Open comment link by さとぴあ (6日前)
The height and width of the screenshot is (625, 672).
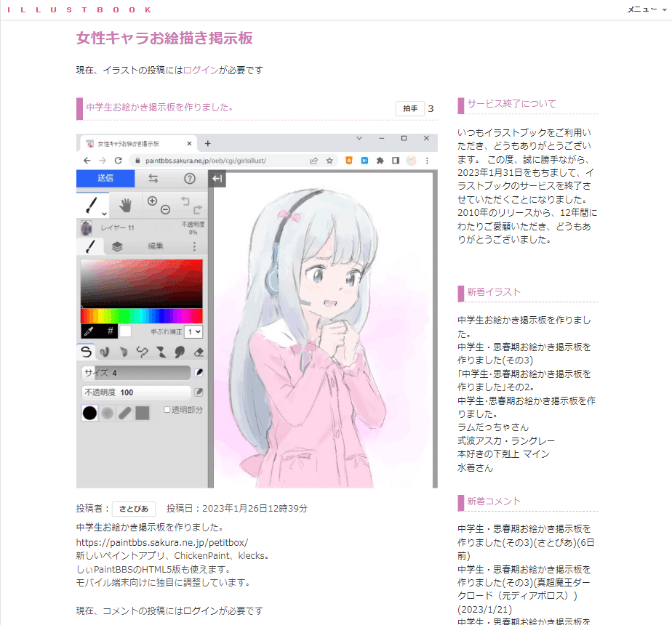point(525,542)
